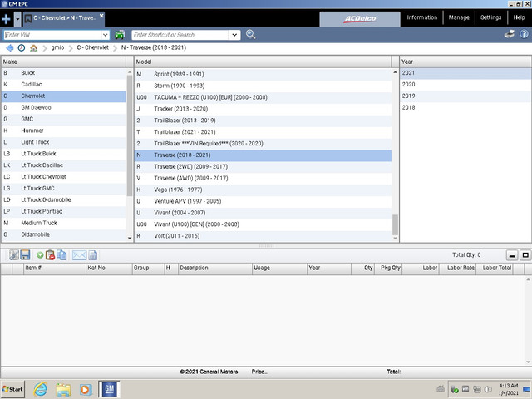Screen dimensions: 532x399
Task: Select year 2021
Action: 465,73
